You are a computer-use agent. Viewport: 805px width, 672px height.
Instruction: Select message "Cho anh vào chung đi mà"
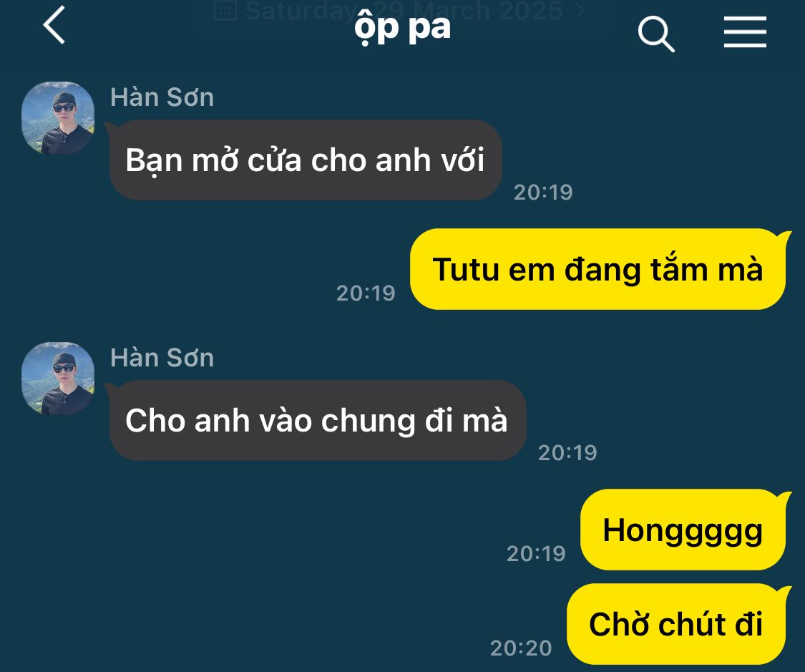317,421
